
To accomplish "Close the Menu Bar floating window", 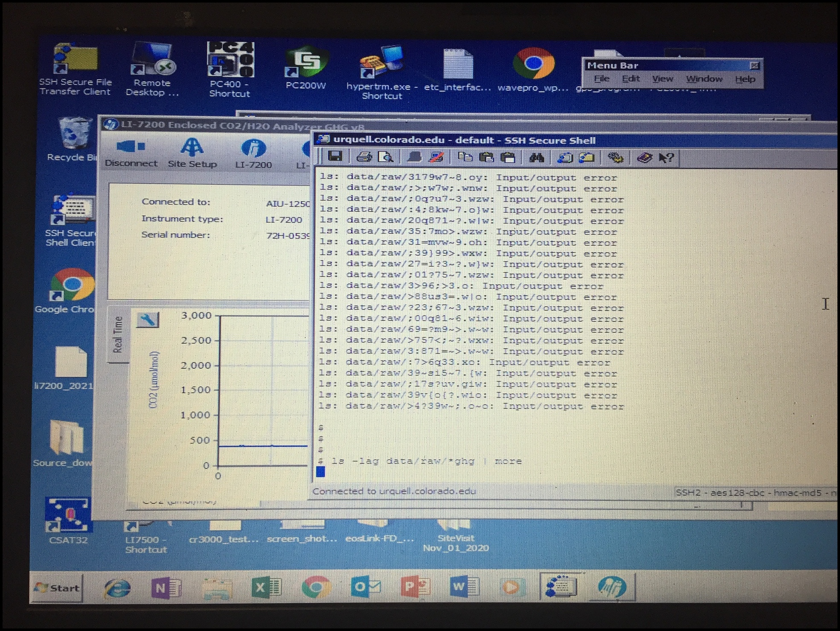I will point(754,65).
